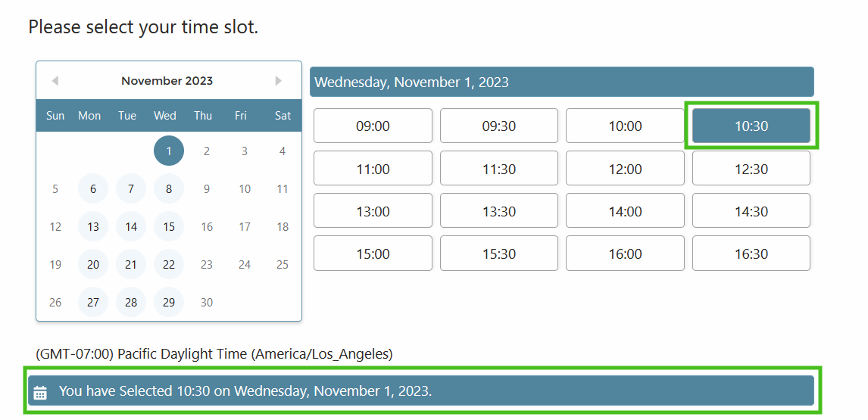Select November 29 date

coord(169,302)
